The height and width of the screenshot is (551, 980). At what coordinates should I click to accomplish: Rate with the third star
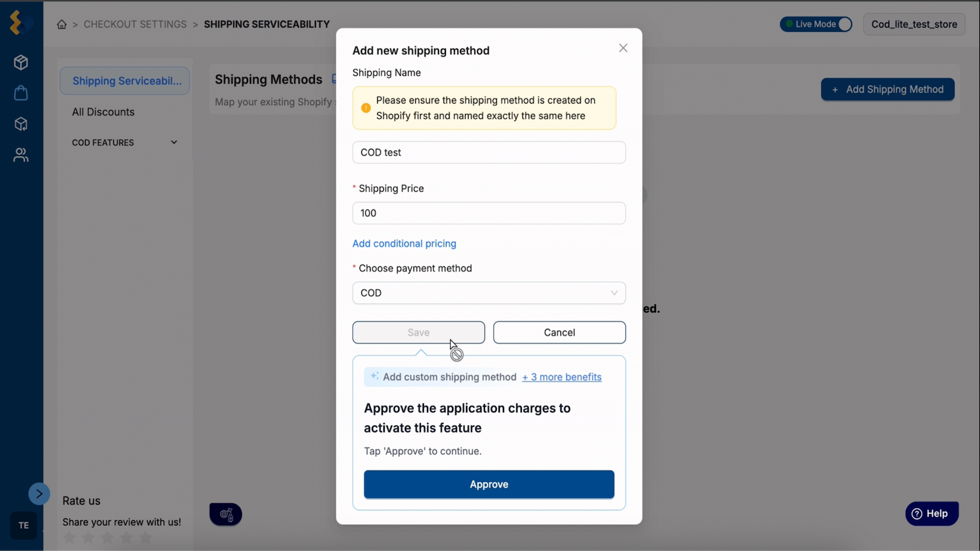107,538
